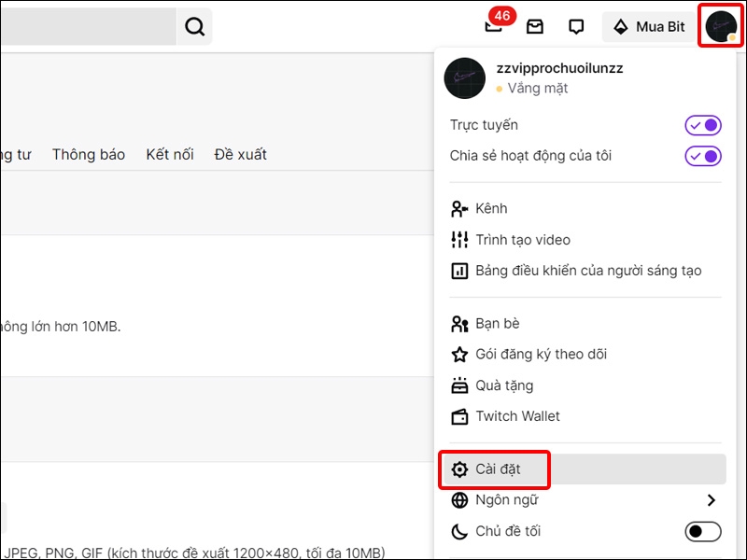The width and height of the screenshot is (747, 560).
Task: Click the Bit diamond icon
Action: click(620, 27)
